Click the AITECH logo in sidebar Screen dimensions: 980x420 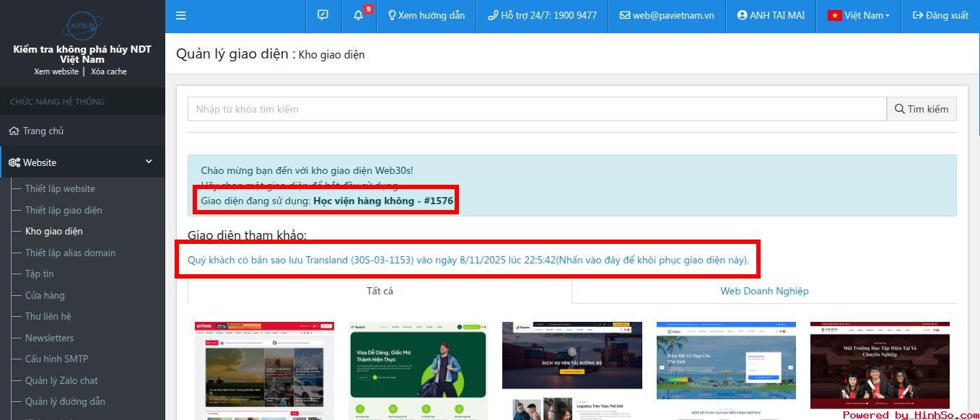[x=82, y=24]
